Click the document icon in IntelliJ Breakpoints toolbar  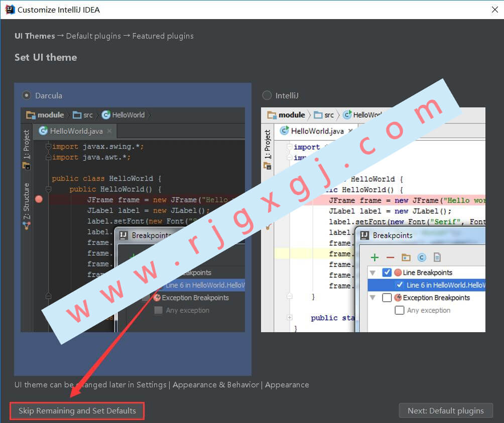pyautogui.click(x=437, y=257)
